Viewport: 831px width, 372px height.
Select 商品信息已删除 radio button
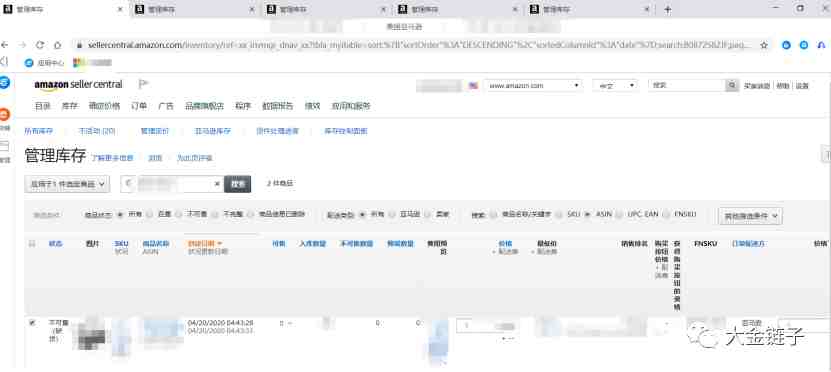click(x=250, y=215)
